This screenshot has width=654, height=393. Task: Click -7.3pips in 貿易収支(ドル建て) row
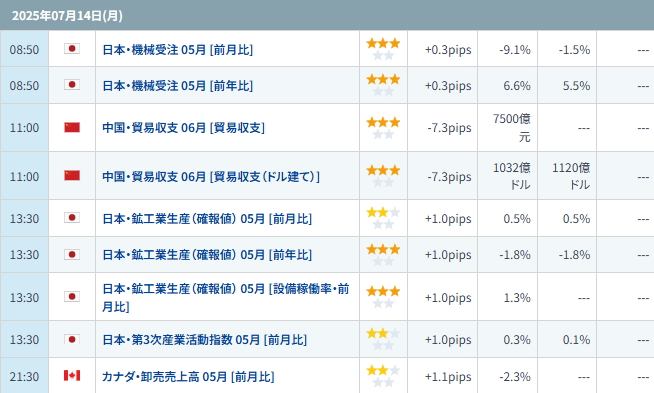click(449, 176)
